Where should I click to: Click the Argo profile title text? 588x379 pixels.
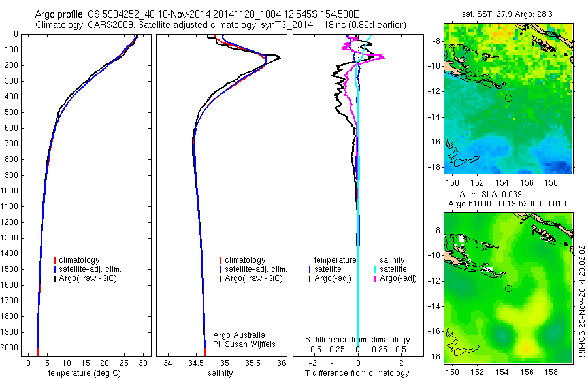pyautogui.click(x=197, y=14)
